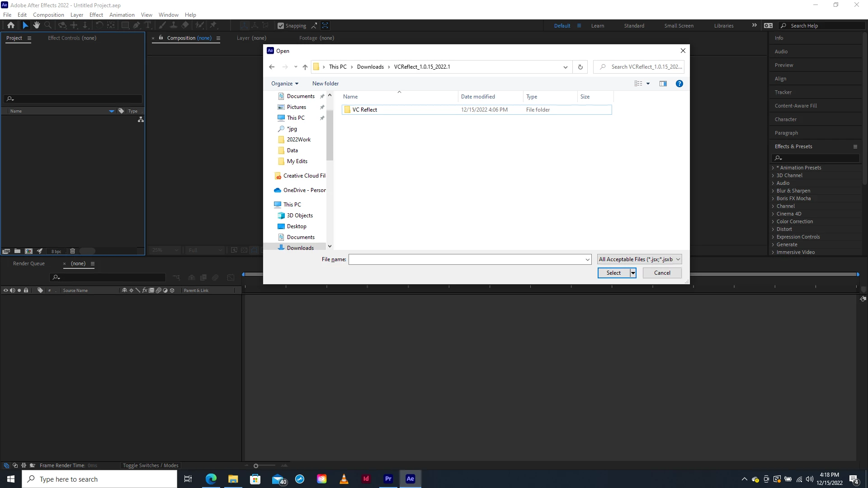Click the Cancel button
Viewport: 868px width, 488px height.
662,273
